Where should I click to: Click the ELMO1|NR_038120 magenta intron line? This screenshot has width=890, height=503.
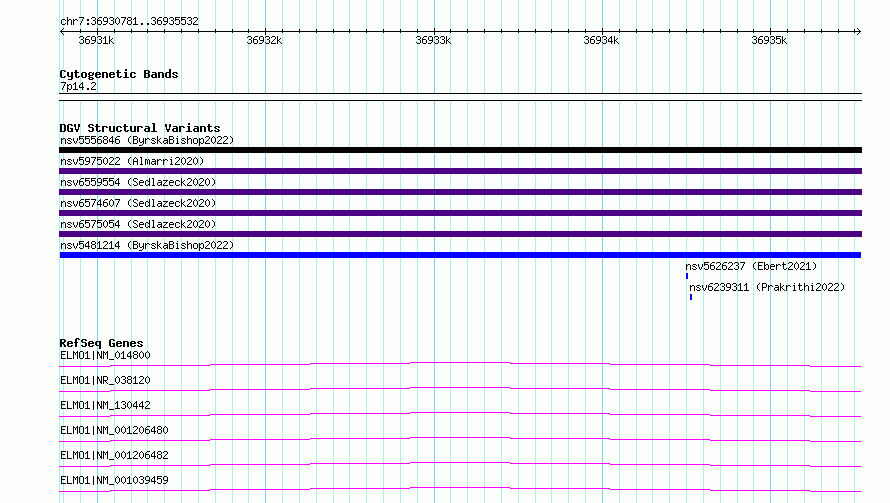pos(460,389)
